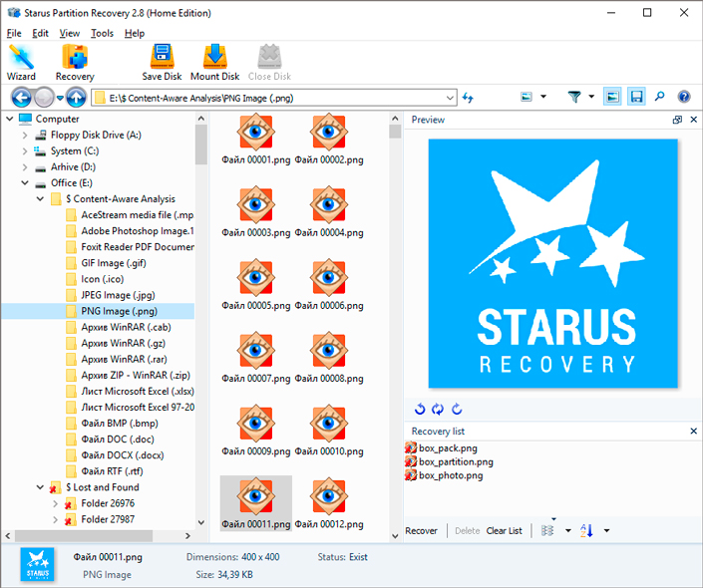
Task: Select thumbnail Файл 00006.png
Action: 329,285
